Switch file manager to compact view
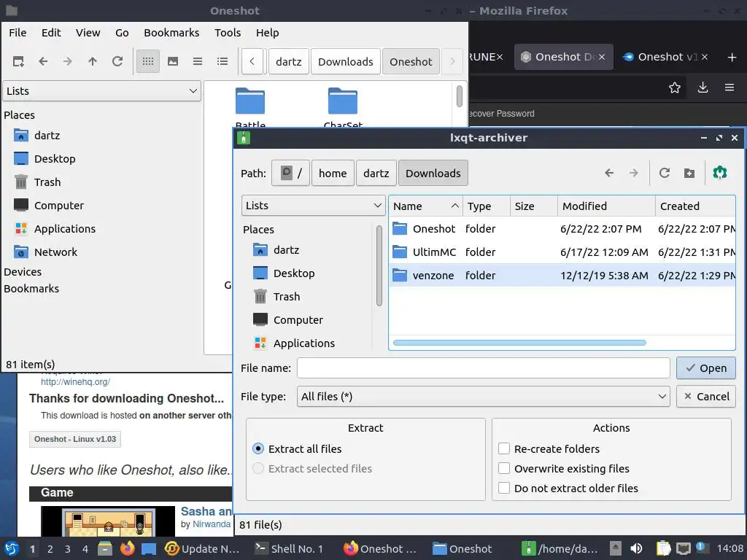The height and width of the screenshot is (560, 747). point(198,61)
